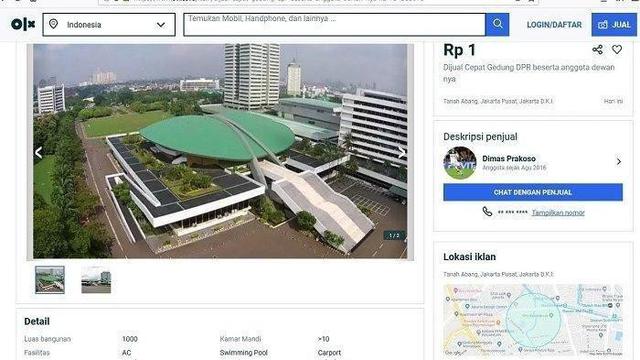Screen dimensions: 640x360
Task: Favorite the listing with heart icon
Action: click(x=617, y=49)
